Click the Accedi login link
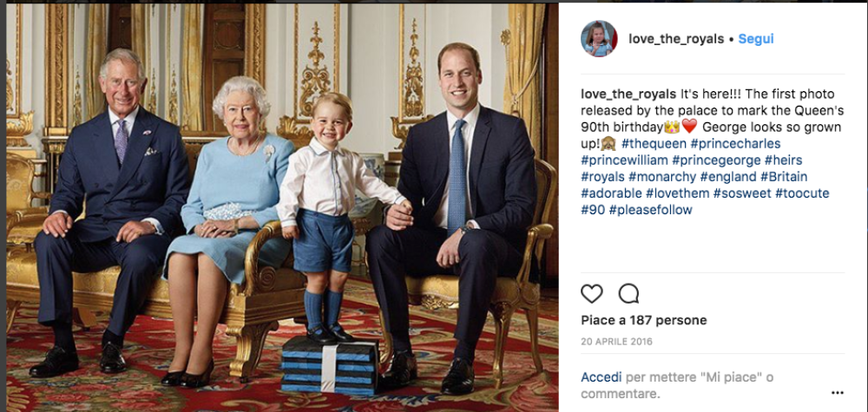Viewport: 868px width, 412px height. click(x=602, y=377)
